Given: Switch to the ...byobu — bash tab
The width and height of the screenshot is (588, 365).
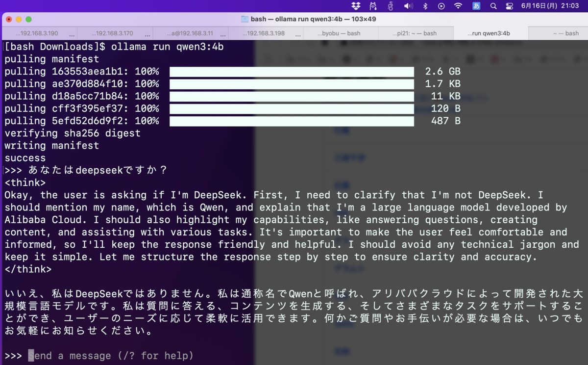Looking at the screenshot, I should (x=341, y=33).
